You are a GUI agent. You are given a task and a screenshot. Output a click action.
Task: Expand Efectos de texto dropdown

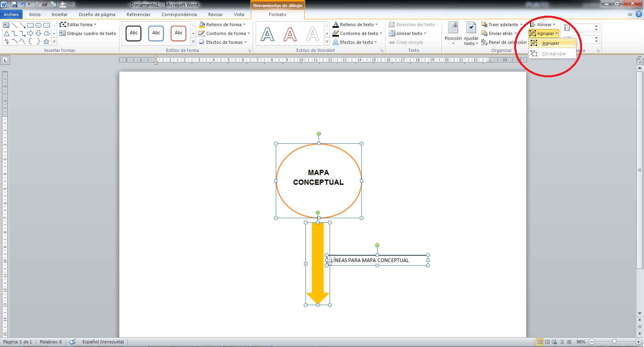pyautogui.click(x=355, y=42)
